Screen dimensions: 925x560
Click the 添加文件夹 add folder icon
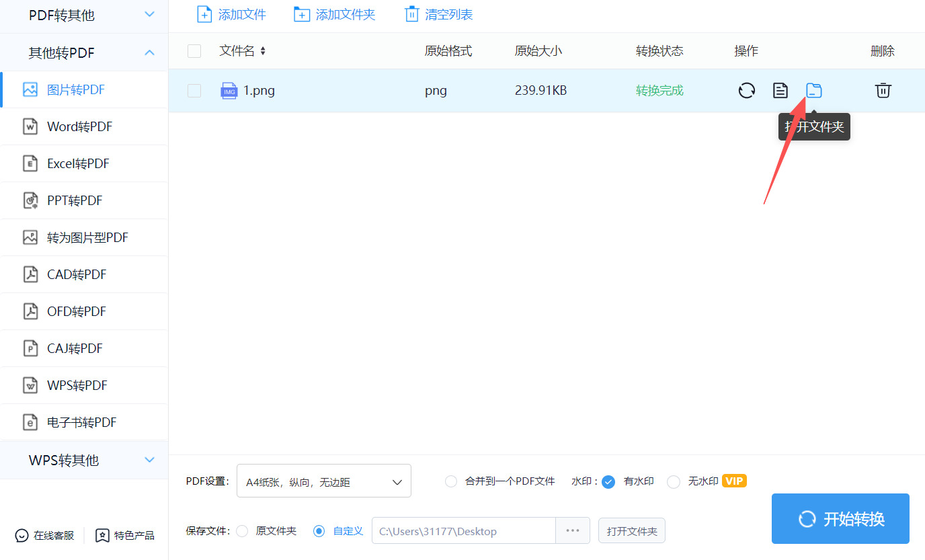point(301,13)
